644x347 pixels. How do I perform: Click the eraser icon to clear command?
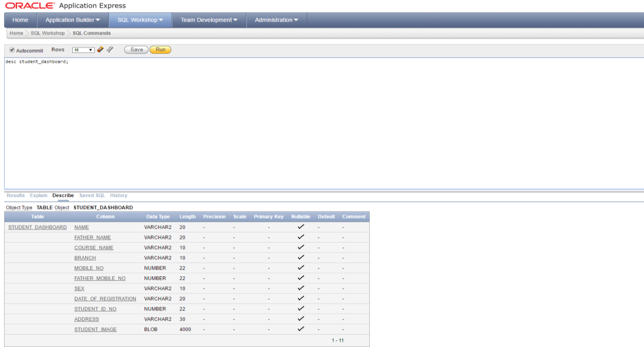tap(100, 49)
